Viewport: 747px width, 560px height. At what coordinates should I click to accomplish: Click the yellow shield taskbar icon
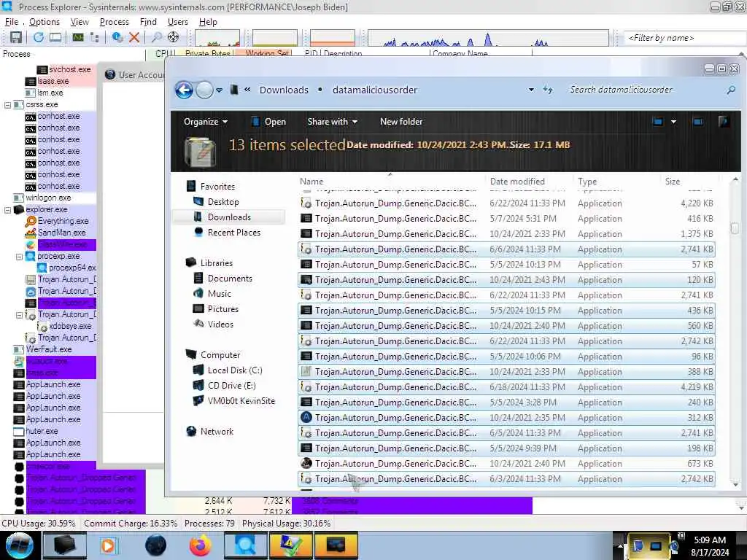pos(290,545)
